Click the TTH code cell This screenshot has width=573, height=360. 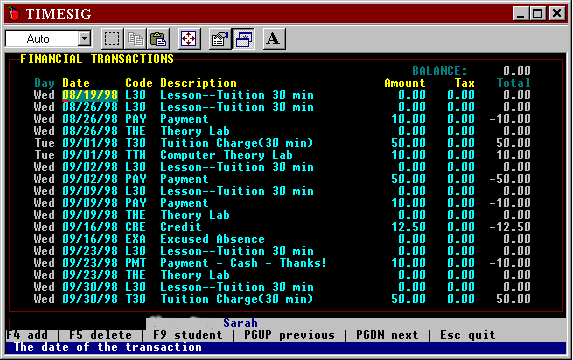click(136, 155)
